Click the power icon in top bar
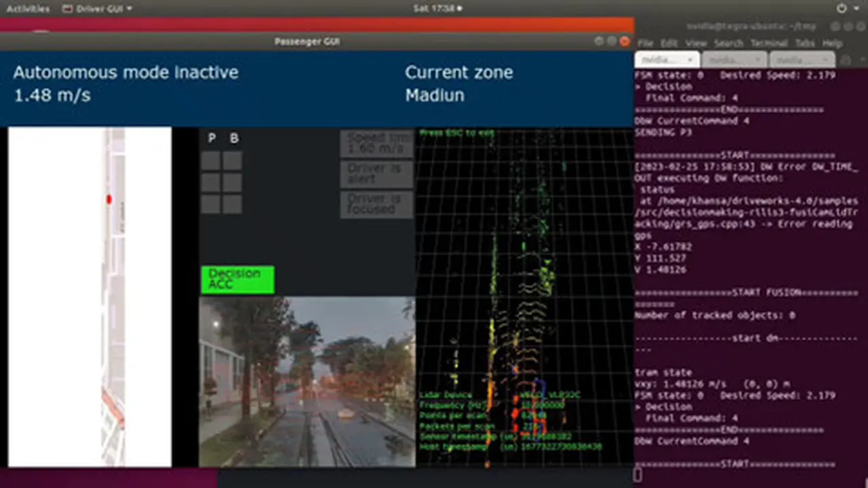The image size is (868, 488). coord(842,9)
